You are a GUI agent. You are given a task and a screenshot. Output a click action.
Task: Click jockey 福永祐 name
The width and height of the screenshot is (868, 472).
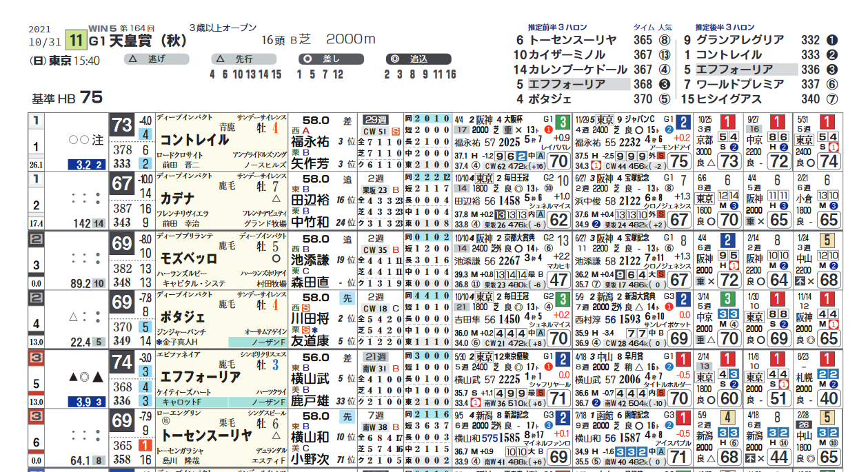pyautogui.click(x=310, y=143)
